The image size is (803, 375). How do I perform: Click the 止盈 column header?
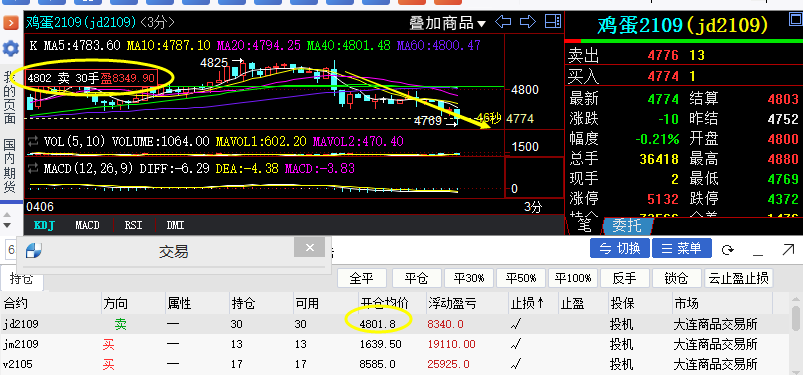572,304
